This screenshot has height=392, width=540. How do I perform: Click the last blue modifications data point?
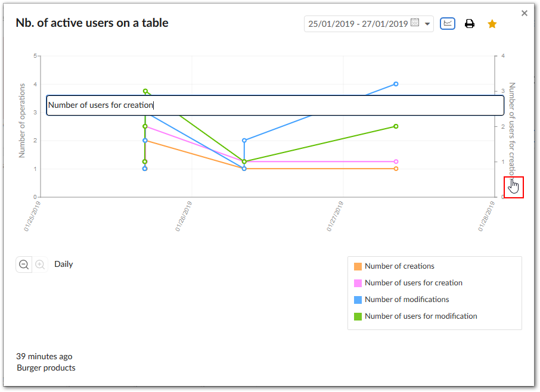point(396,84)
